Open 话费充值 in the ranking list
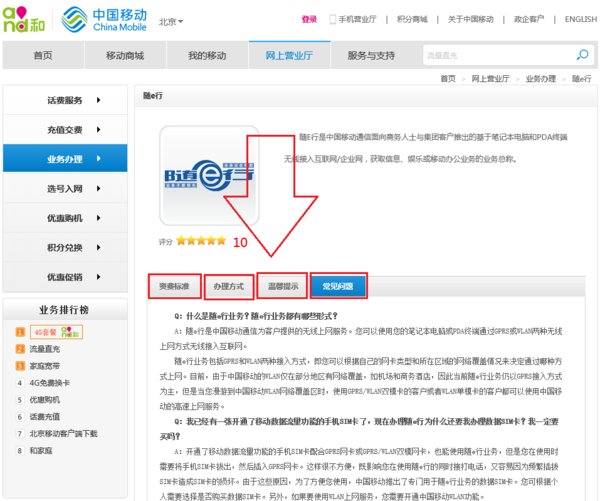The width and height of the screenshot is (600, 501). click(45, 417)
